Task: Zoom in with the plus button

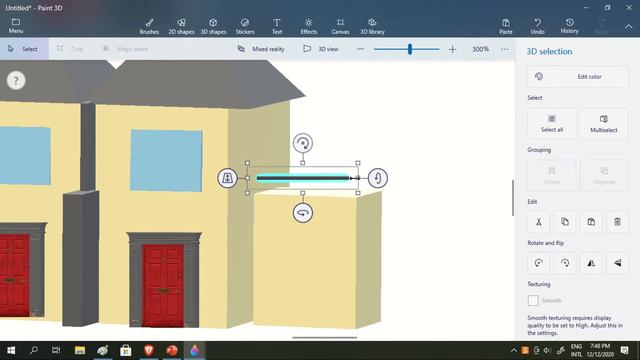Action: click(452, 49)
